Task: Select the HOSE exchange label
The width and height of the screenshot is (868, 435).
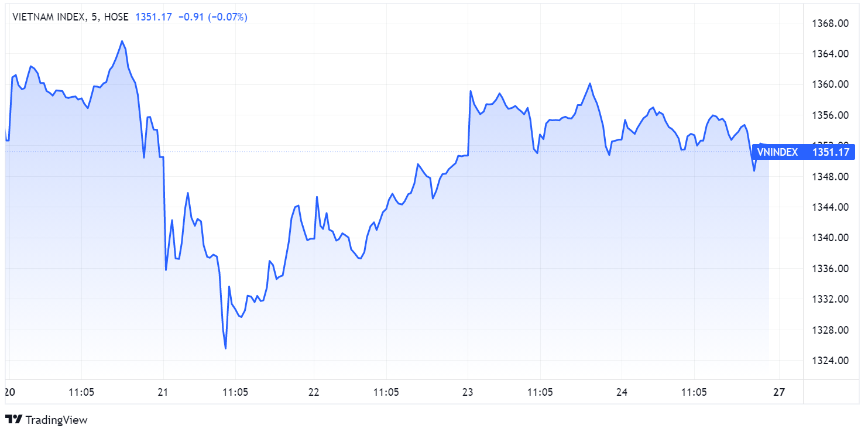Action: click(116, 17)
